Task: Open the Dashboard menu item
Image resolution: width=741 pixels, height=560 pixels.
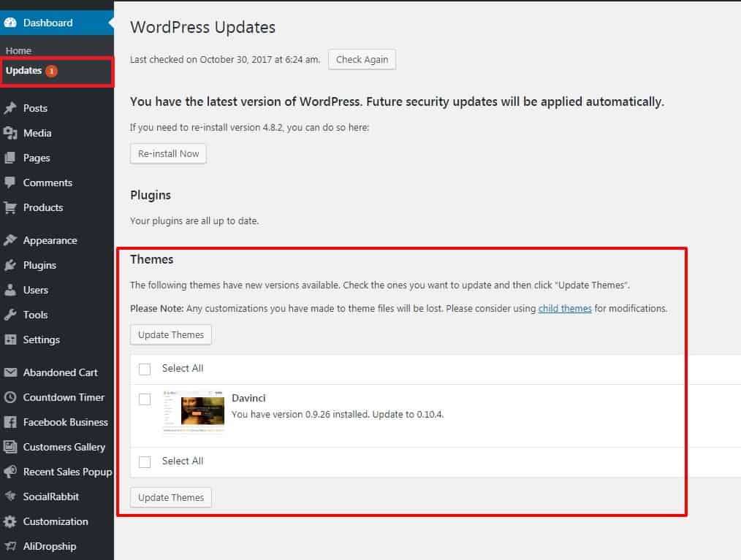Action: coord(57,23)
